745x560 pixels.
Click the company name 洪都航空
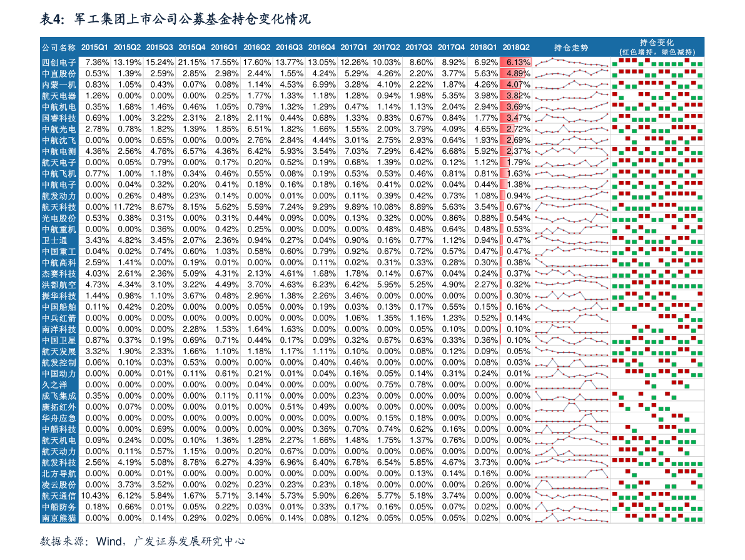[x=58, y=285]
